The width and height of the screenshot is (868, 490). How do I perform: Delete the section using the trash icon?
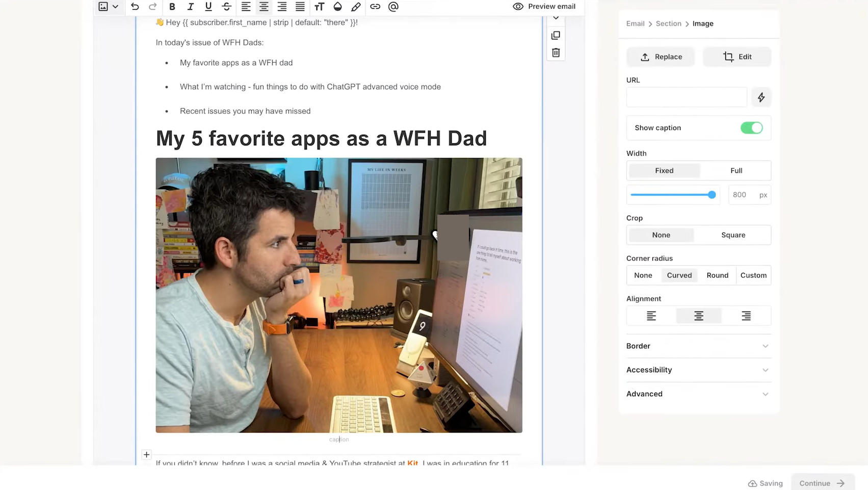(x=556, y=53)
